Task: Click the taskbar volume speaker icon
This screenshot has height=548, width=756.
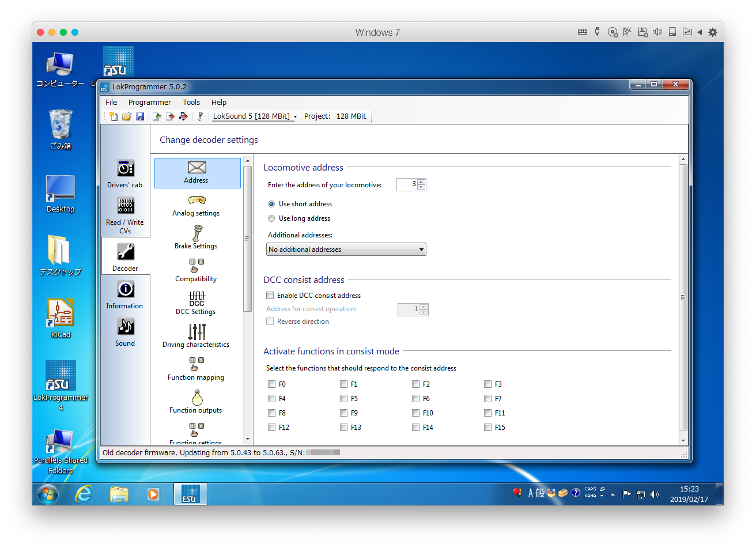Action: click(x=655, y=494)
